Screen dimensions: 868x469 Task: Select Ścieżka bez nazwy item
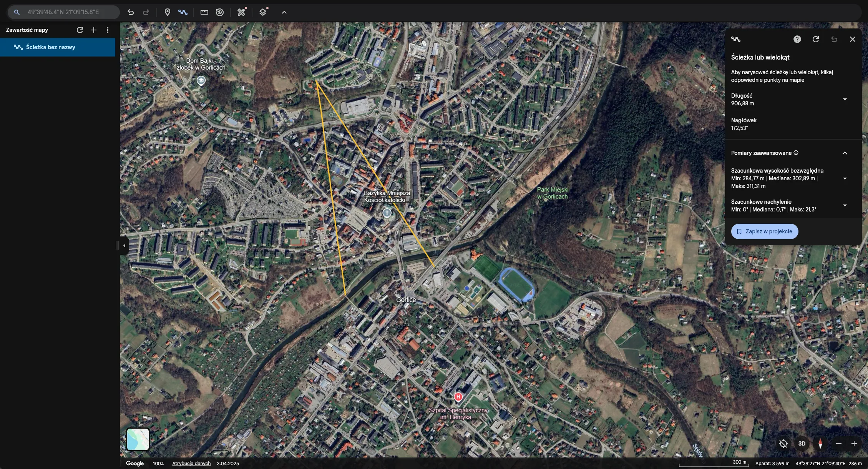pyautogui.click(x=50, y=47)
